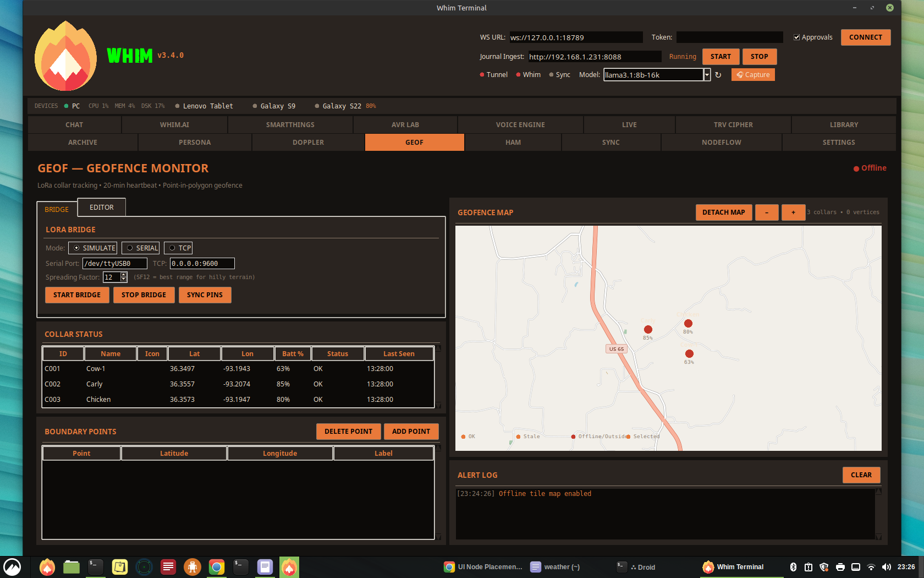Select Galaxy S22 in the devices bar
This screenshot has width=924, height=578.
pyautogui.click(x=342, y=106)
